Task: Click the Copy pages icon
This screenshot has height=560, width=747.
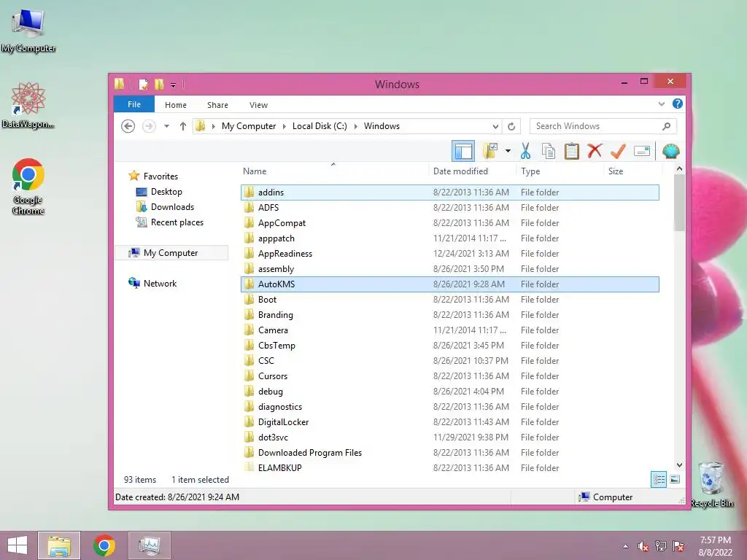Action: pyautogui.click(x=549, y=152)
